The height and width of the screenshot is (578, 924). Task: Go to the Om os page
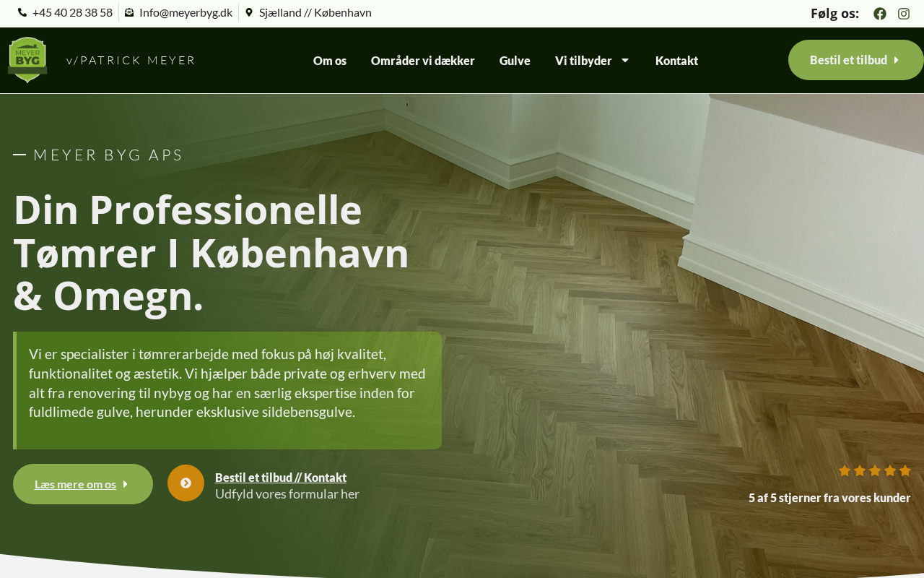coord(330,61)
